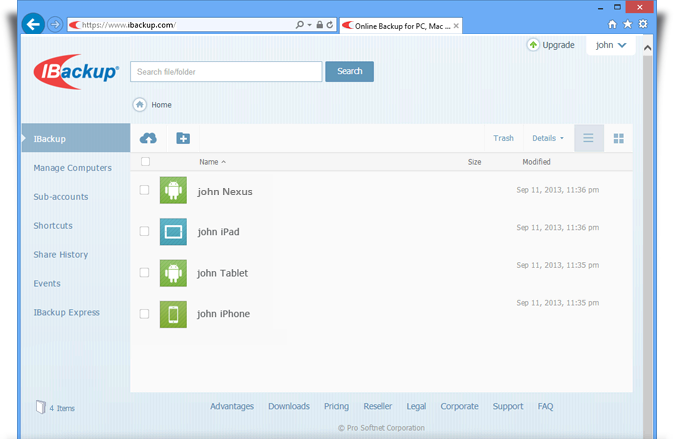Check the john iPad checkbox
The height and width of the screenshot is (439, 674).
coord(144,231)
